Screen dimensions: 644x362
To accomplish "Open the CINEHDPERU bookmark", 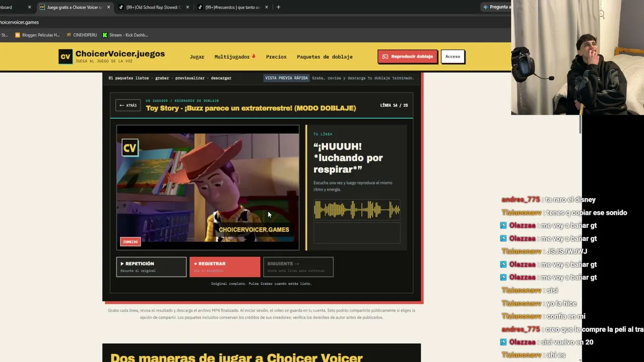I will point(81,35).
